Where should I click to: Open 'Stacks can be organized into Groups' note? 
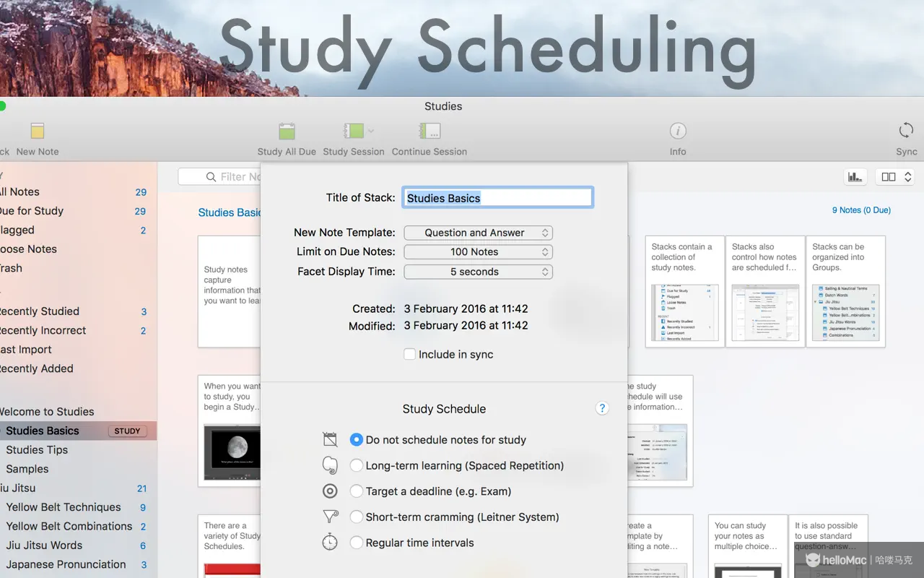(846, 291)
